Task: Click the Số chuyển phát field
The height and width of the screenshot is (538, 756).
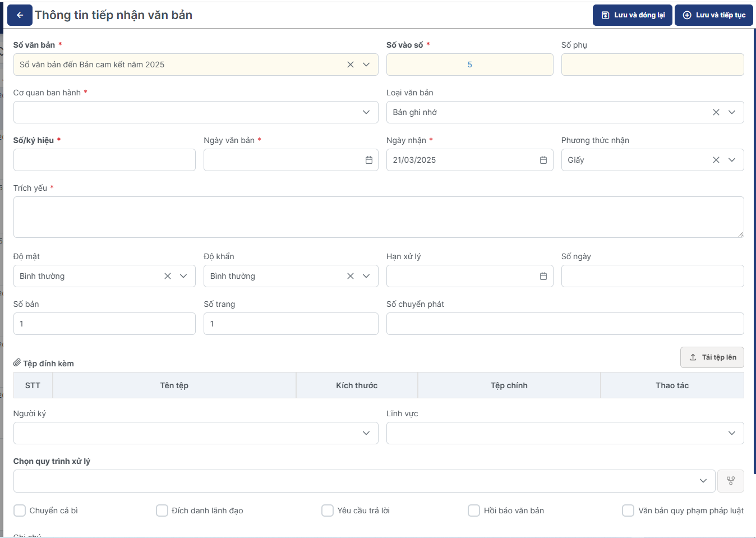Action: coord(565,324)
